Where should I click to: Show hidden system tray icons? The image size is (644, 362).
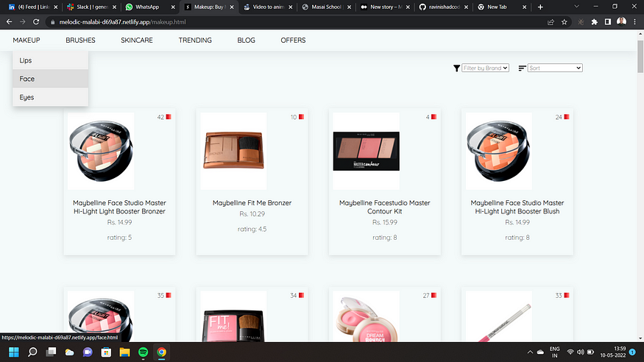(530, 352)
